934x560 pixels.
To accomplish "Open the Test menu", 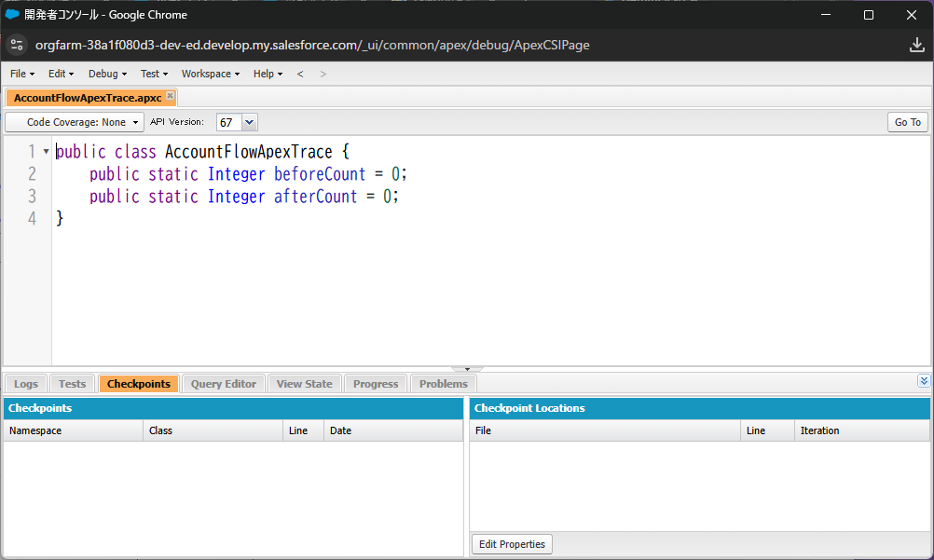I will point(154,74).
